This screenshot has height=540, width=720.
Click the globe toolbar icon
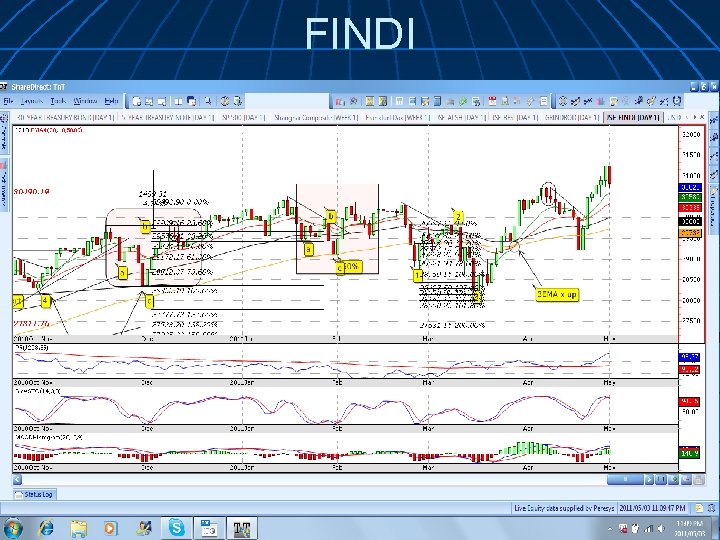click(x=225, y=101)
